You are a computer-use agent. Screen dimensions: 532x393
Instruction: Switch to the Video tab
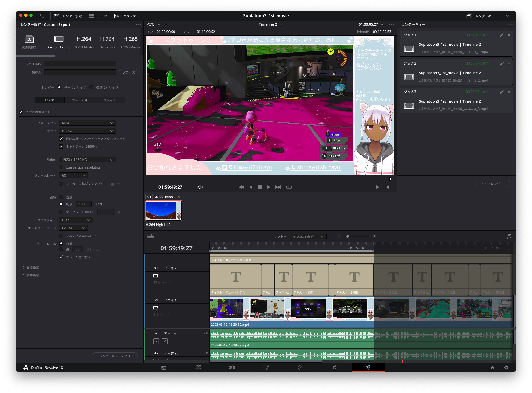(50, 100)
